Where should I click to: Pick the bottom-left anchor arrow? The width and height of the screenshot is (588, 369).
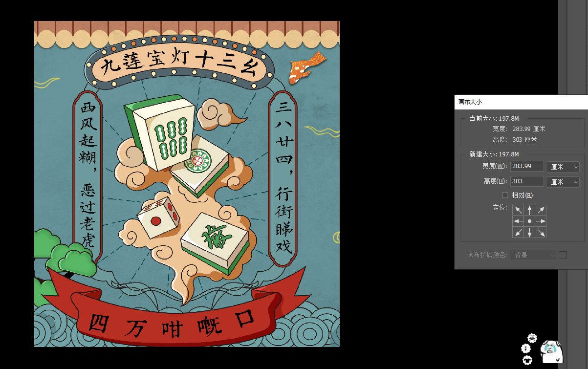[518, 233]
